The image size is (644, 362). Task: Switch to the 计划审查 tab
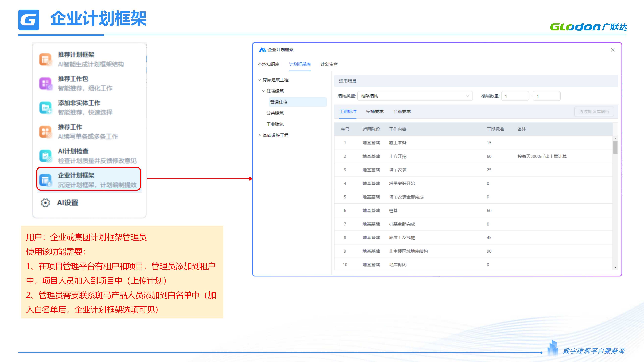point(329,64)
